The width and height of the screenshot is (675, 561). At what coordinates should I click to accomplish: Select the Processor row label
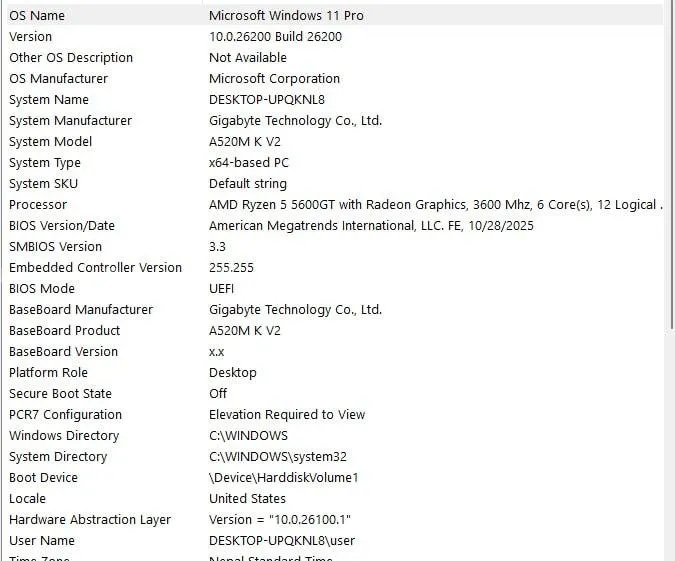tap(38, 205)
